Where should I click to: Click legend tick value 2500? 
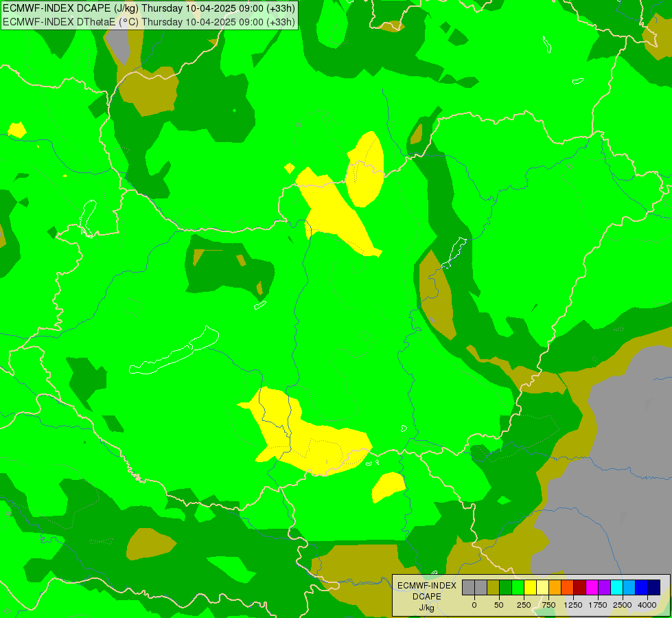[623, 605]
